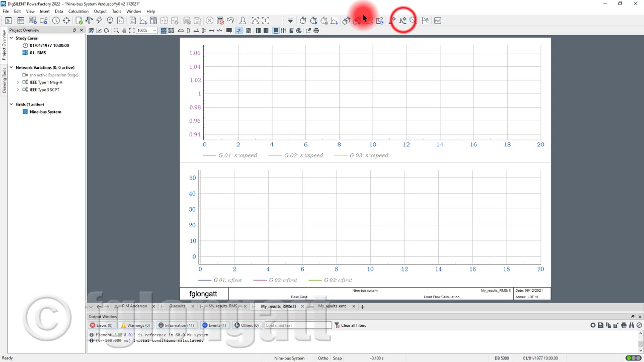
Task: Click the Reset Calculation icon
Action: point(220,21)
